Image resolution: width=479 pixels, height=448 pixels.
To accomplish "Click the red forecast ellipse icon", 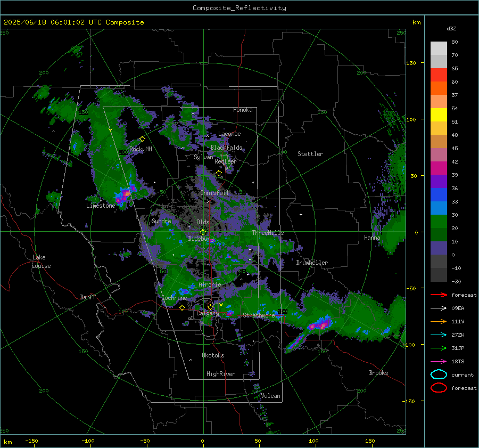I will pyautogui.click(x=439, y=388).
